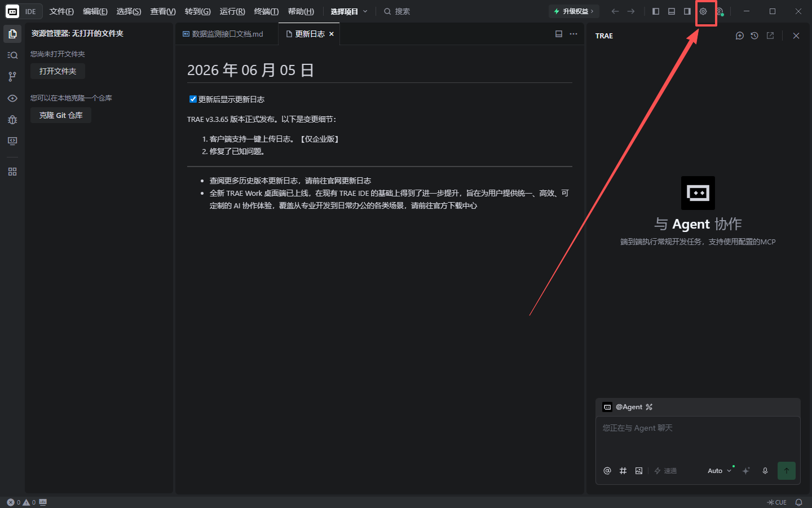Attach an image with the picture icon
Screen dimensions: 812x508
tap(639, 471)
